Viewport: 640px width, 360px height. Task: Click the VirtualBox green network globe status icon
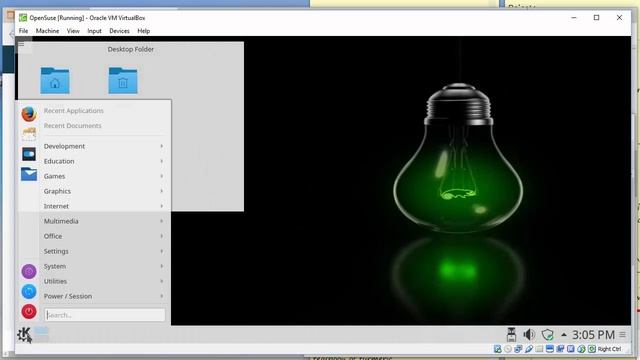[x=581, y=349]
